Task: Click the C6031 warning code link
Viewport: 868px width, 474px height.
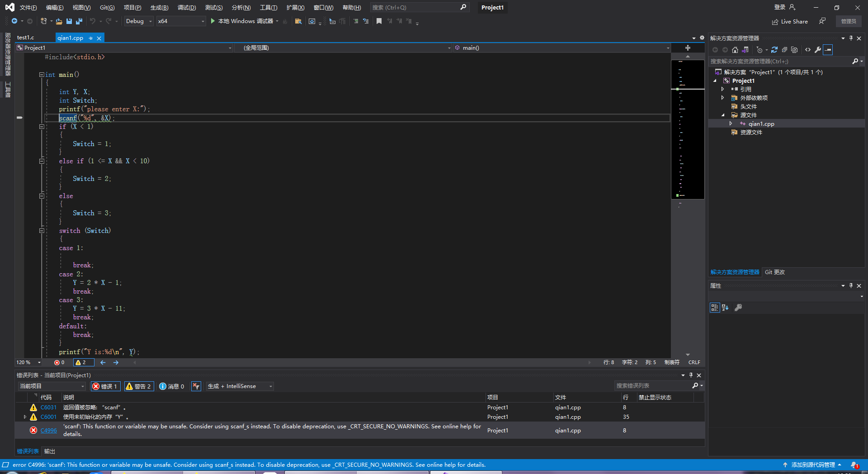Action: coord(49,408)
